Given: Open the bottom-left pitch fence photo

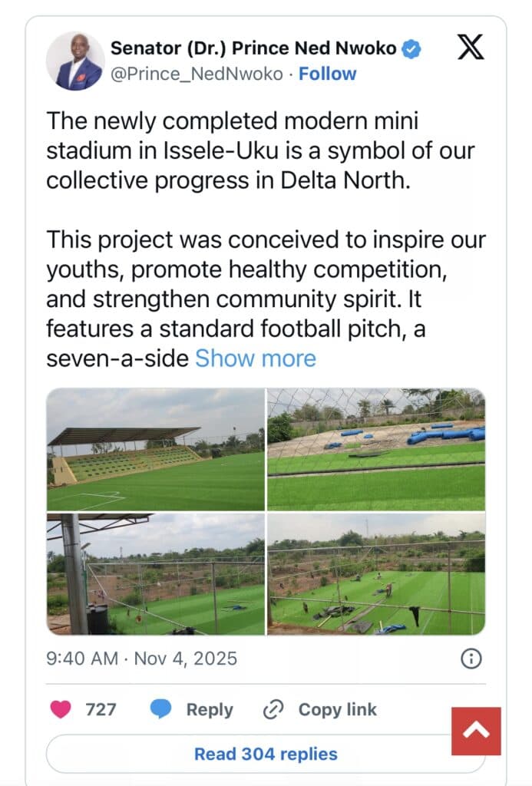Looking at the screenshot, I should (x=156, y=574).
